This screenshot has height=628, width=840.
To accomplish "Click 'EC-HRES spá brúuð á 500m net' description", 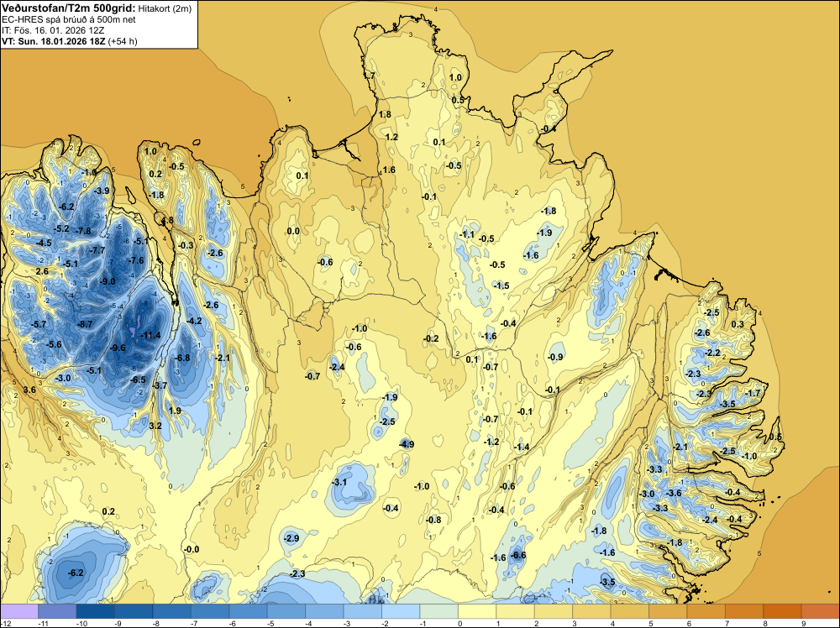I will pos(69,20).
